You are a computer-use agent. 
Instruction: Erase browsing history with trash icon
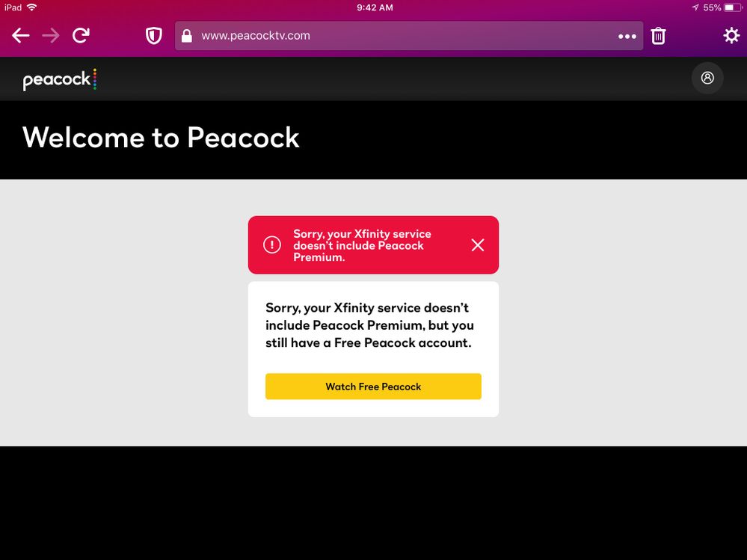coord(658,36)
